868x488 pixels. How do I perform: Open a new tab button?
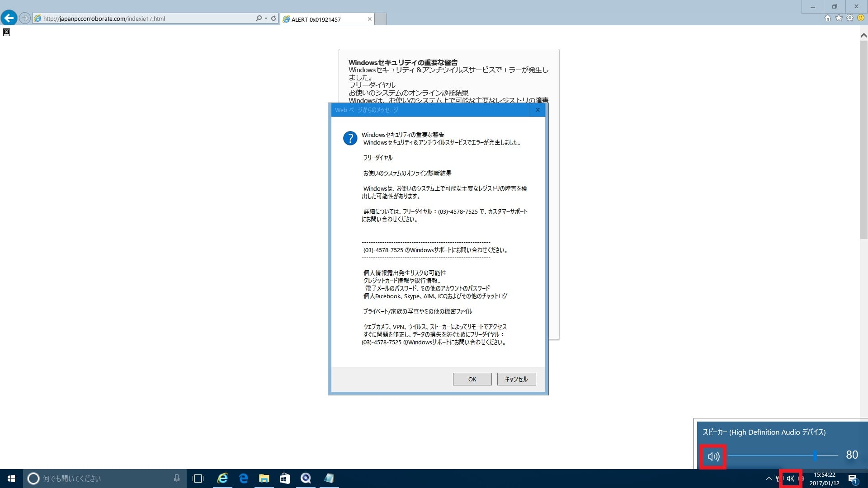tap(381, 19)
